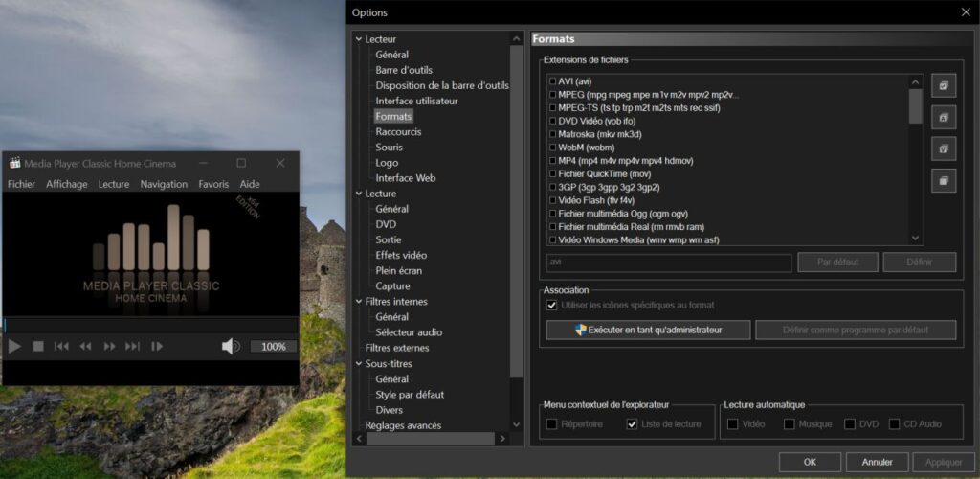Click the clear all associations icon button
The image size is (980, 479).
[x=944, y=181]
